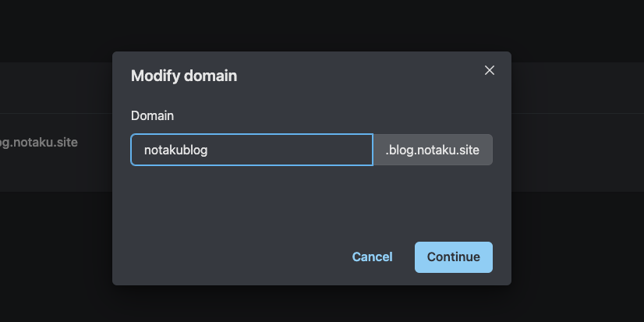This screenshot has width=644, height=322.
Task: Dismiss the dialog using Cancel
Action: (x=372, y=257)
